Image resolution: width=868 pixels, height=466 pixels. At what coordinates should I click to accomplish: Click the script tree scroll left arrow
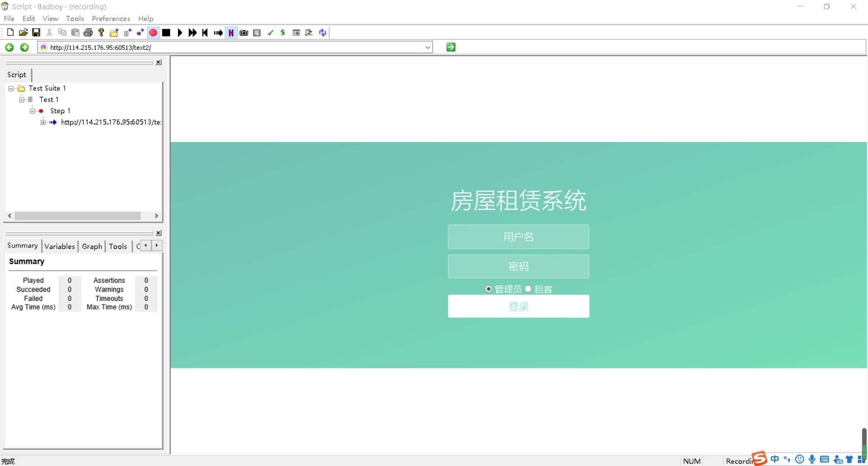[x=9, y=216]
